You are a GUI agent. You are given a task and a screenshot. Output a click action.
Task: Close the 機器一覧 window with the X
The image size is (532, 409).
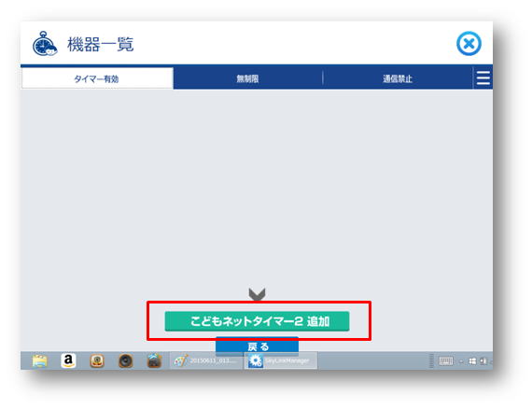469,44
